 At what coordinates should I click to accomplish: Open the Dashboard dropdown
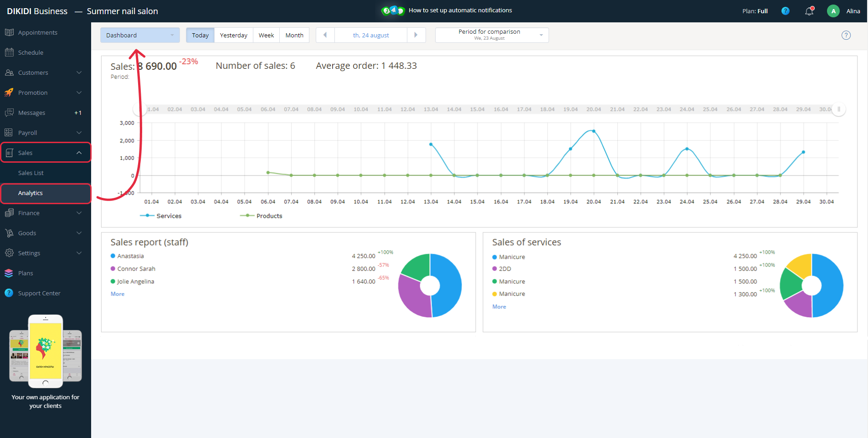[140, 35]
